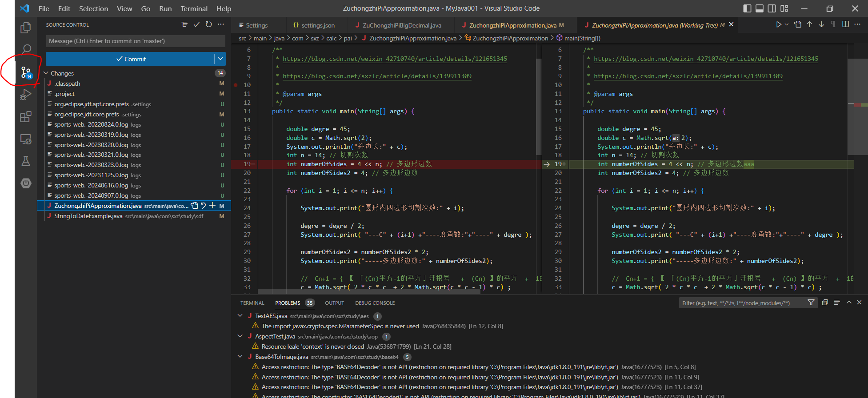Screen dimensions: 868x398
Task: Click the blue Commit button
Action: coord(130,59)
